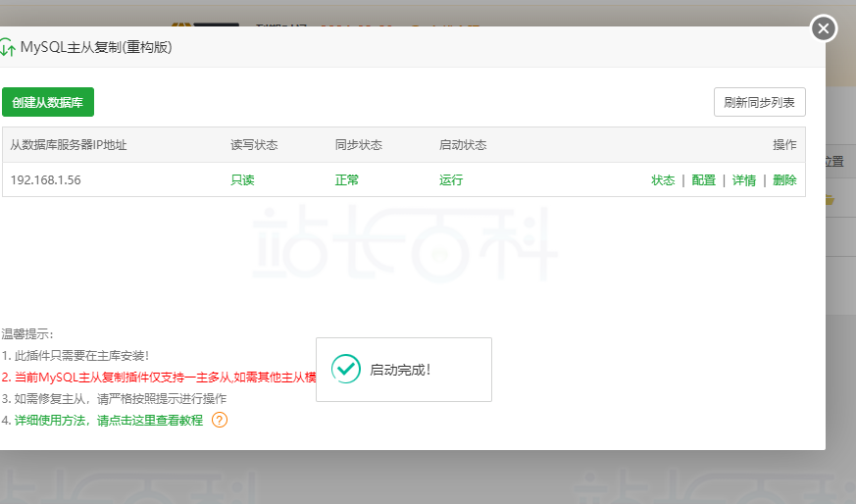View 详情 of slave 192.168.1.56
Image resolution: width=856 pixels, height=504 pixels.
coord(744,180)
